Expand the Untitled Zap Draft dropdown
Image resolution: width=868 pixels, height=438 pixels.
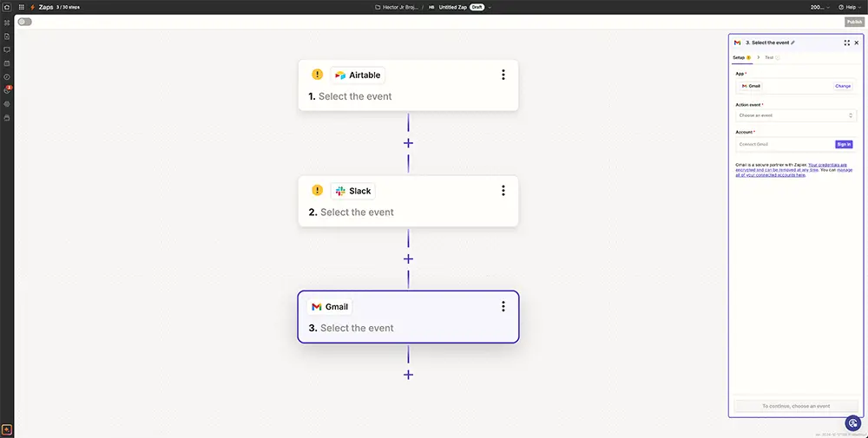(490, 7)
